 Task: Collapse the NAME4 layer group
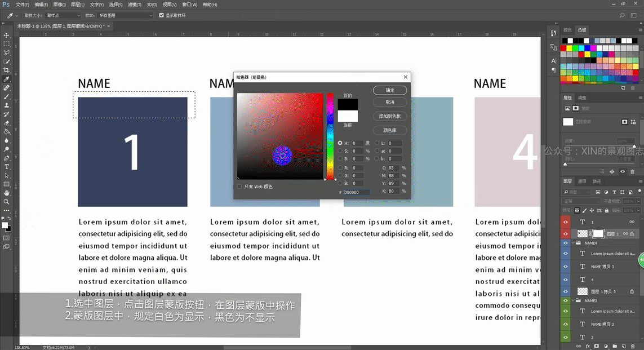[574, 243]
